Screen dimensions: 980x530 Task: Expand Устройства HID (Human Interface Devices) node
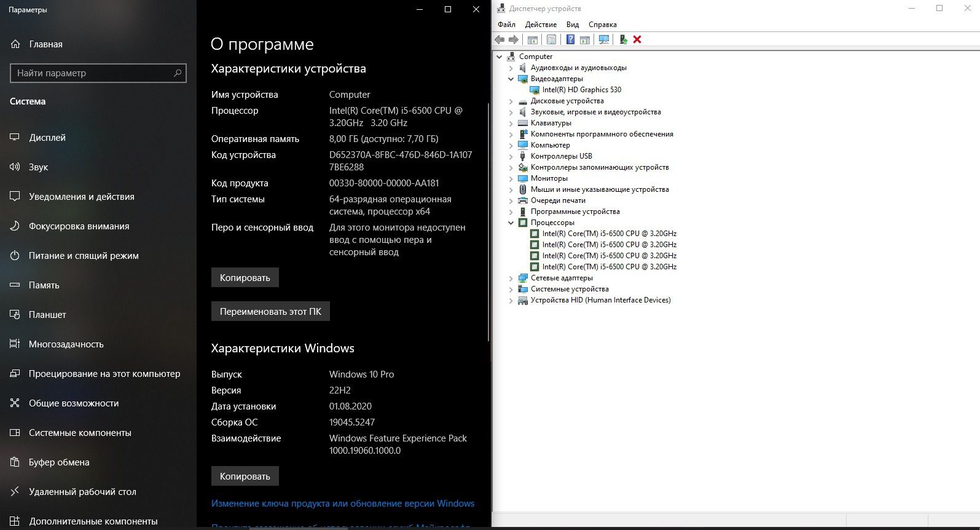[x=511, y=300]
